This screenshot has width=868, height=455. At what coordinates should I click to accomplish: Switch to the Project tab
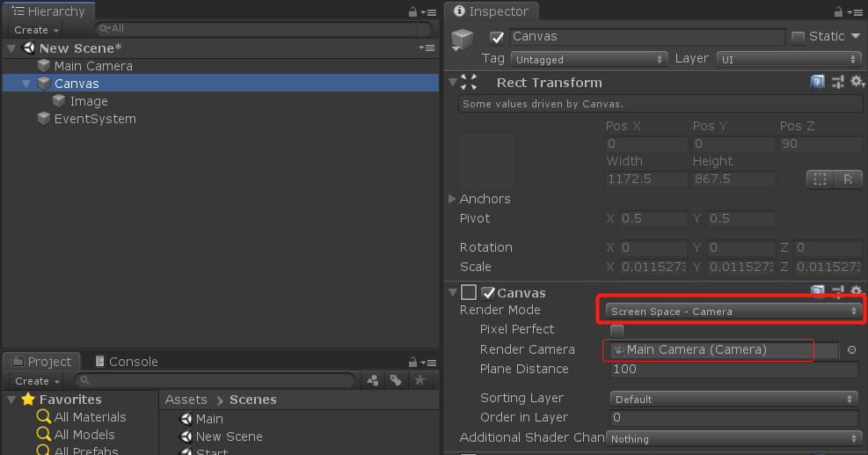click(42, 362)
